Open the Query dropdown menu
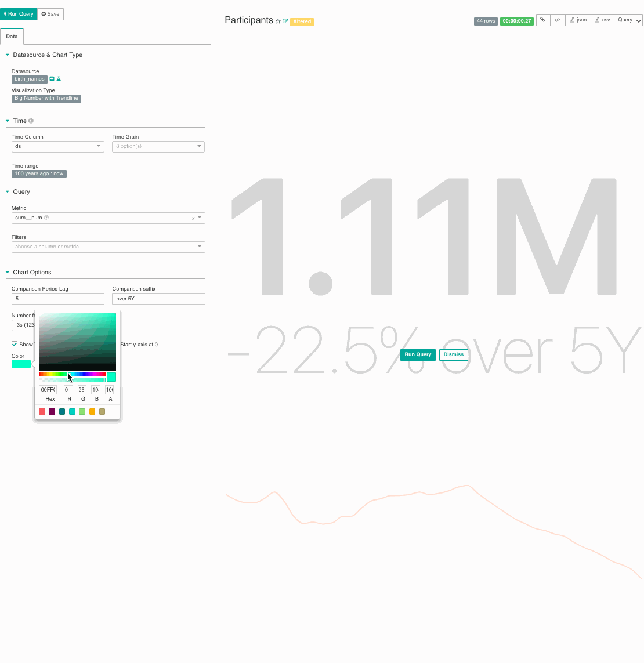 [x=628, y=20]
